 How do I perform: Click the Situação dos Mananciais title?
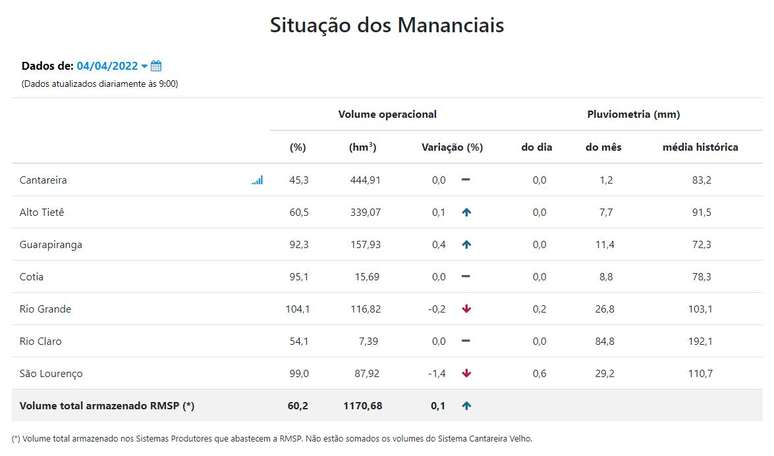pyautogui.click(x=386, y=26)
